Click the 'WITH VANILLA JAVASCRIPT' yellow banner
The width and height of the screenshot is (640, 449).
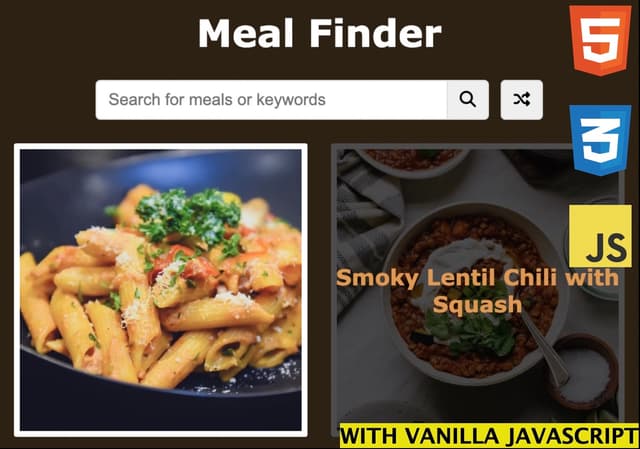tap(489, 436)
